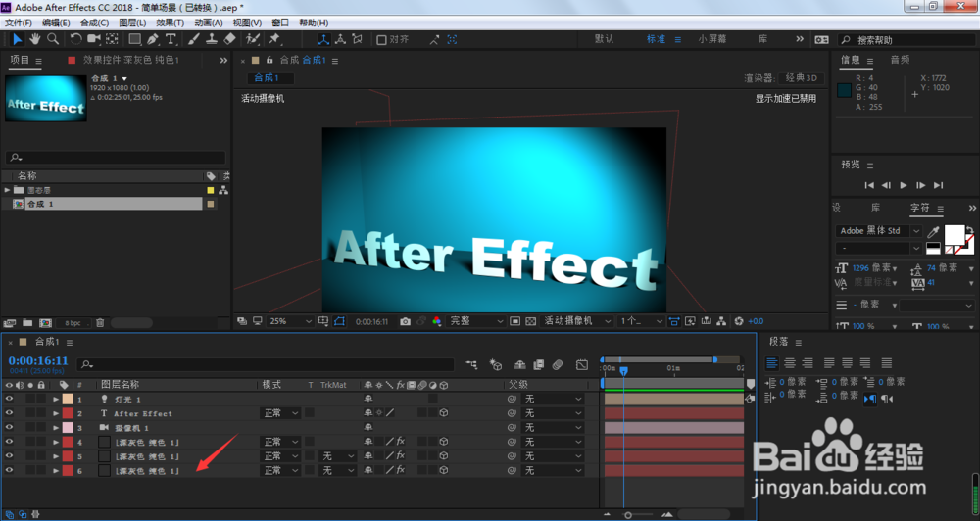Click the show channel color icon
Viewport: 980px width, 521px height.
436,321
